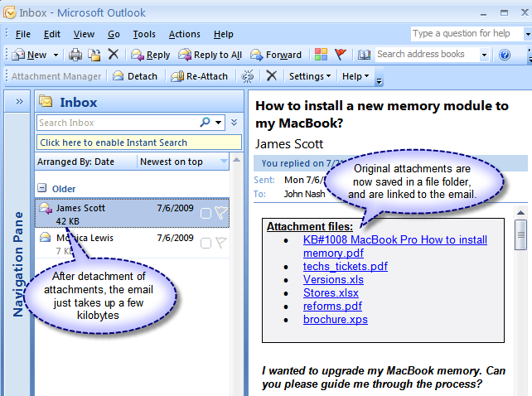Click Reply to All button
Viewport: 532px width, 396px height.
pyautogui.click(x=210, y=55)
